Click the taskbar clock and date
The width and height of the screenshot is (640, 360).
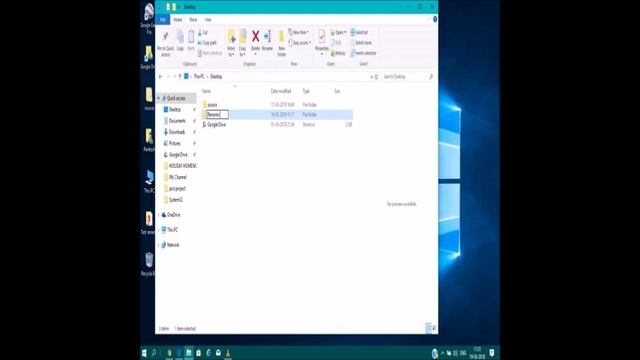tap(477, 353)
